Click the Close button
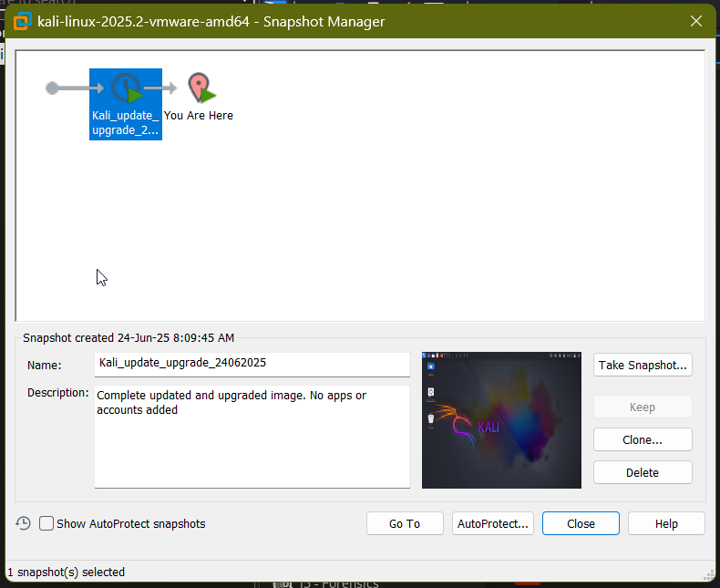720x588 pixels. pyautogui.click(x=581, y=523)
